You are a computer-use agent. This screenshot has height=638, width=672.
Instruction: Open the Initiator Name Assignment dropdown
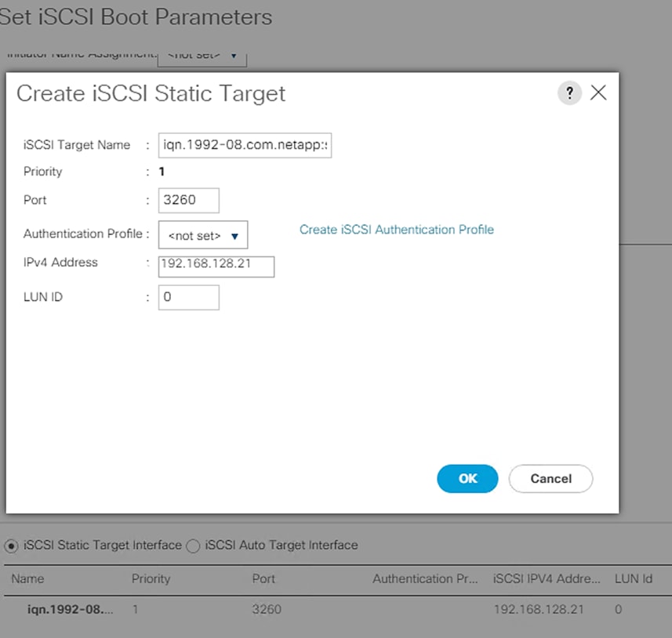(x=202, y=56)
